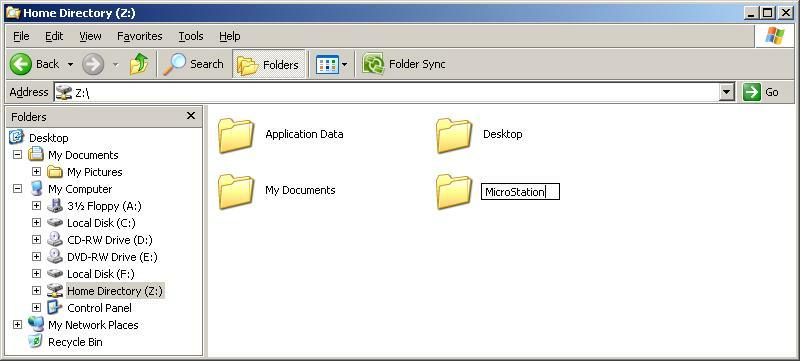The height and width of the screenshot is (361, 800).
Task: Select the Desktop folder icon in file pane
Action: pyautogui.click(x=454, y=135)
